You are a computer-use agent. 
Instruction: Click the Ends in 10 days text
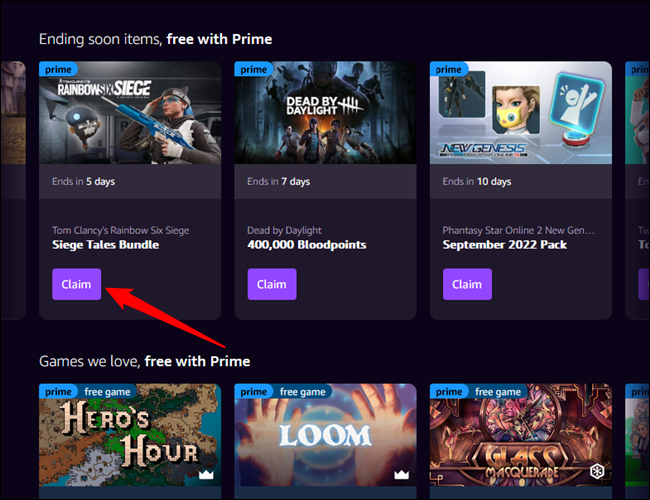click(477, 182)
